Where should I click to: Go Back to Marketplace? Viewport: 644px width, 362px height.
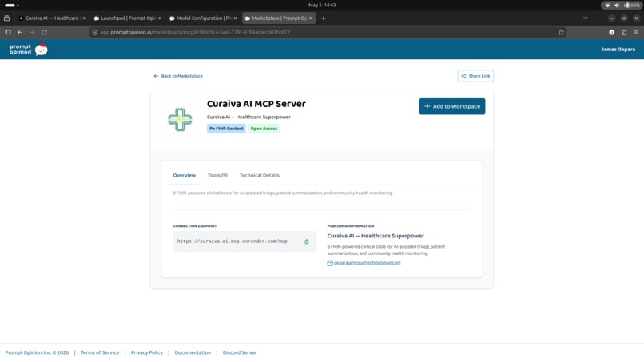point(178,76)
